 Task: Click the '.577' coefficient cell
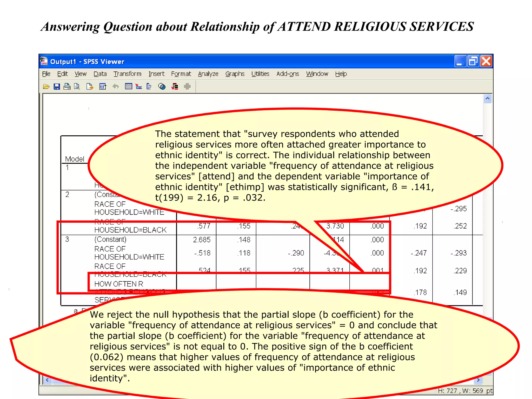pos(204,226)
